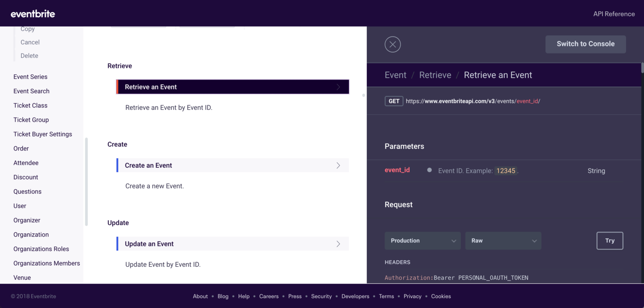644x308 pixels.
Task: Click "Event" in the breadcrumb trail
Action: click(395, 75)
